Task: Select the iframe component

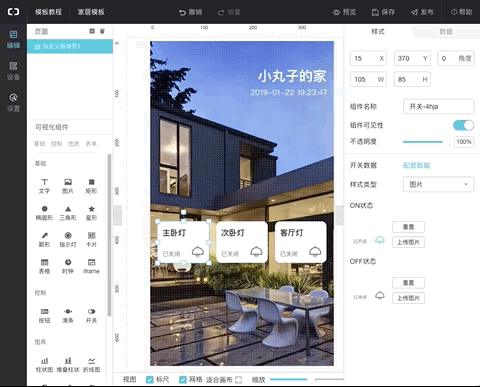Action: (91, 266)
